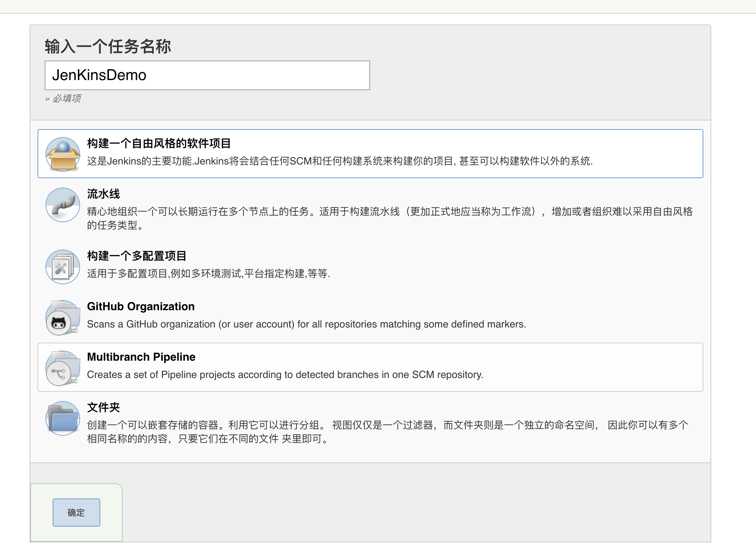
Task: Select the 文件夹 folder title
Action: pos(104,408)
